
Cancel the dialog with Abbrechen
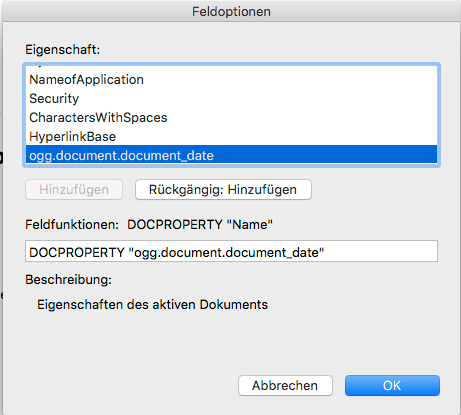(x=285, y=386)
